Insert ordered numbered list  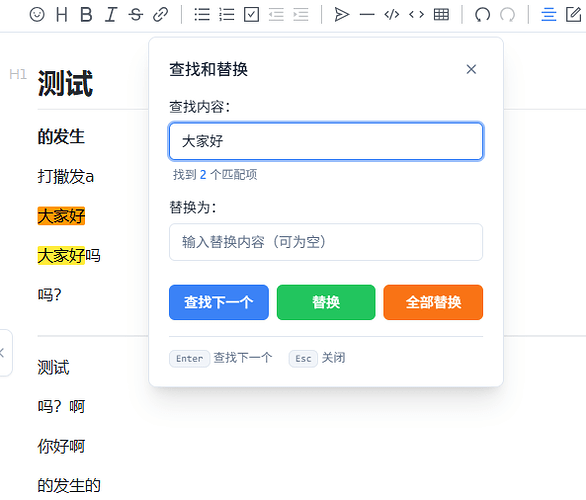(x=226, y=15)
